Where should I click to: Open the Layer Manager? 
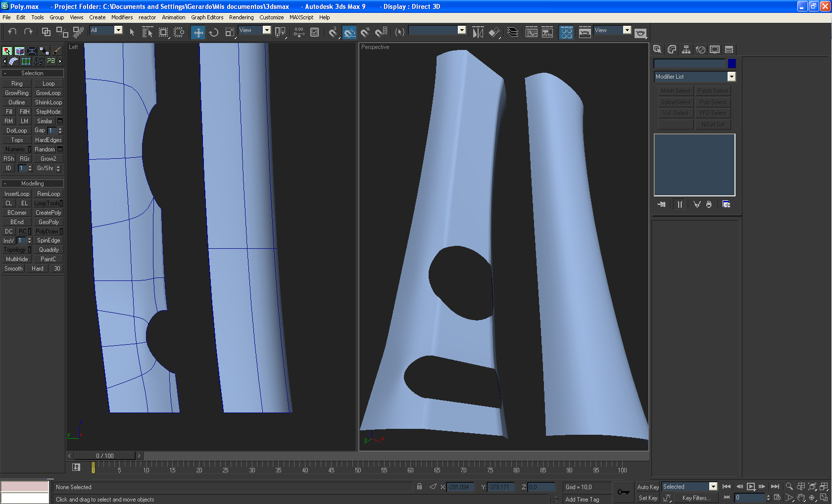(513, 32)
